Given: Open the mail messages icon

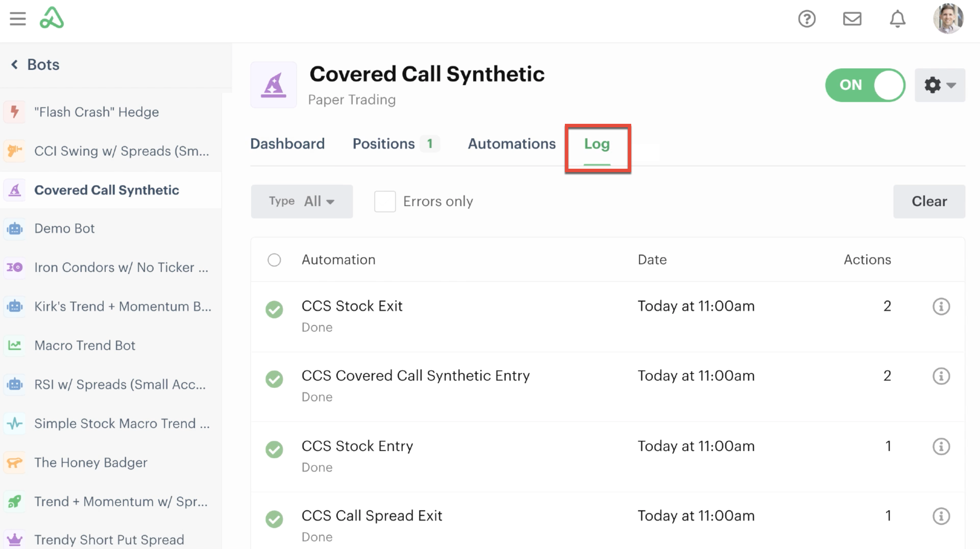Looking at the screenshot, I should [852, 19].
